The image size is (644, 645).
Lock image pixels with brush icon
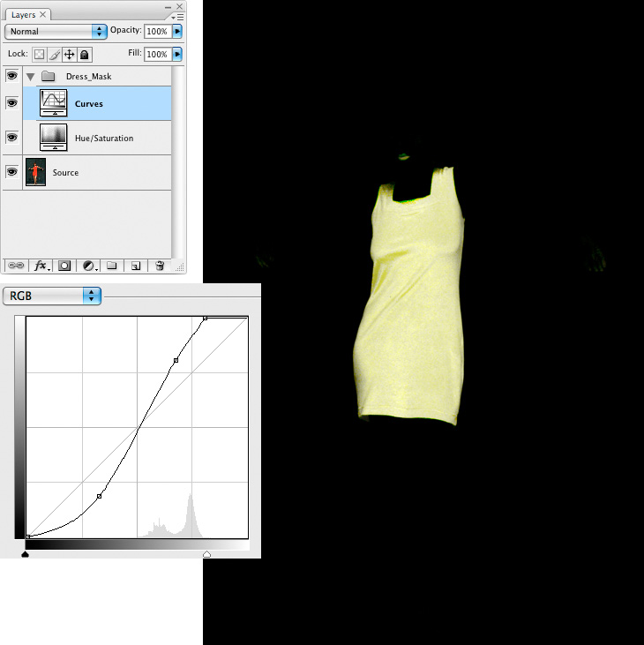[54, 55]
